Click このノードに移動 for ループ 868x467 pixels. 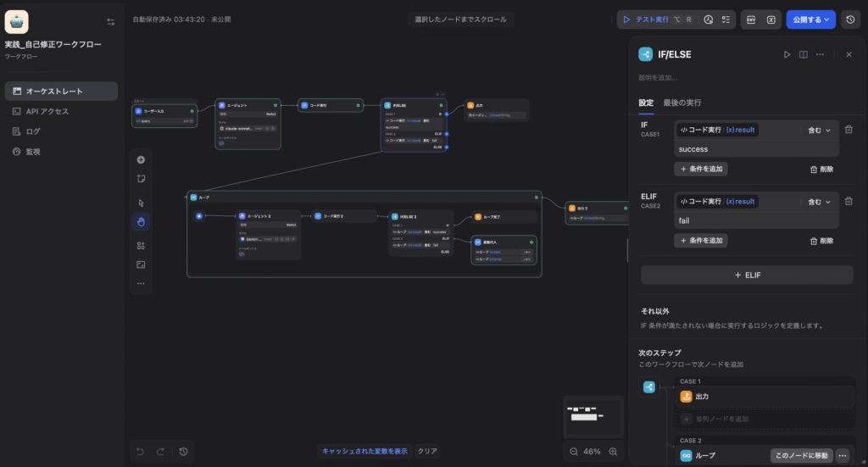(802, 455)
